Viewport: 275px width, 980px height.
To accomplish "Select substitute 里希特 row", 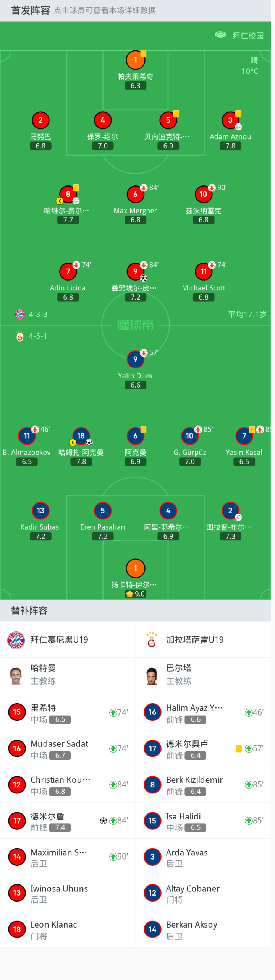I will tap(68, 713).
